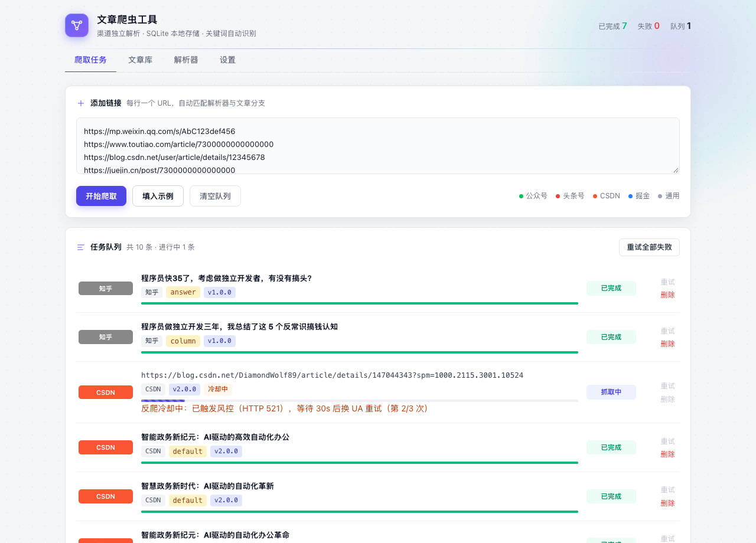The width and height of the screenshot is (756, 543).
Task: Click the 掘金 legend item
Action: (x=639, y=196)
